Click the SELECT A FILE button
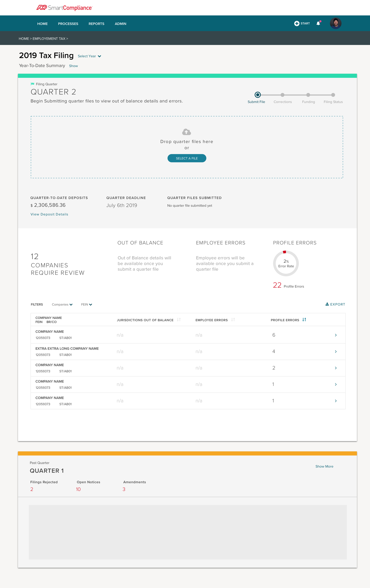Screen dimensions: 370x588 pos(187,158)
